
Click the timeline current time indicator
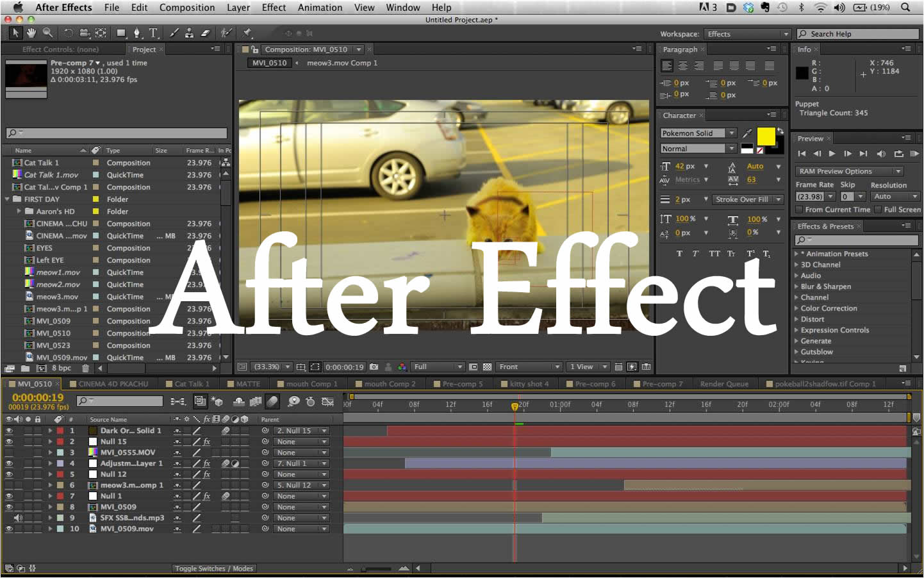click(515, 406)
